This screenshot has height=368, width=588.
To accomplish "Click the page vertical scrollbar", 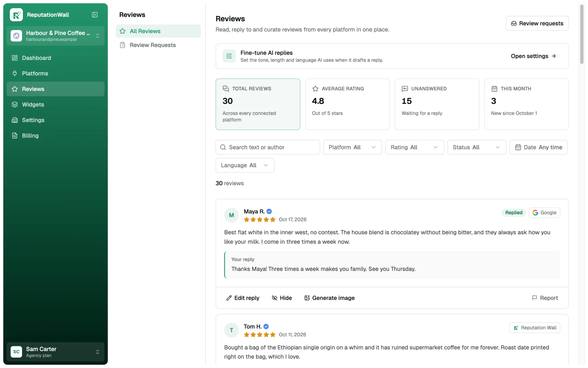I will 582,34.
